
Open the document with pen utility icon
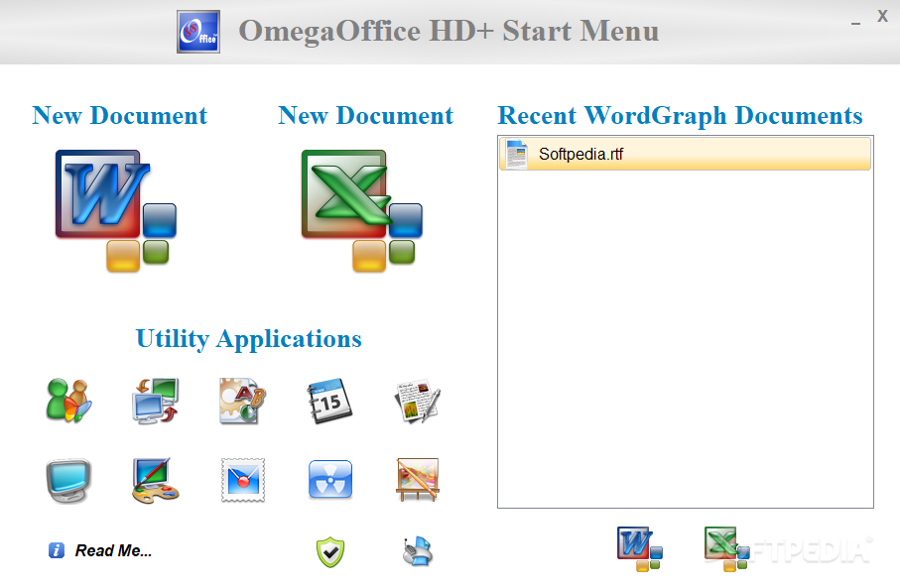418,401
